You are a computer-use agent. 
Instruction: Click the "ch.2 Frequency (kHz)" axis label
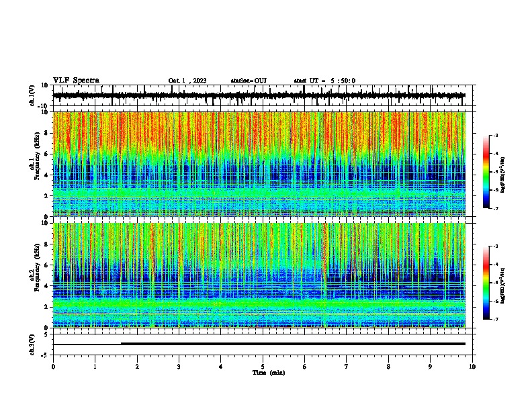point(36,267)
